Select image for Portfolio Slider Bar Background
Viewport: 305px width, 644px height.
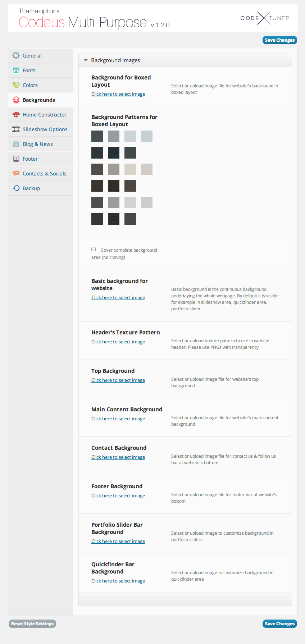(x=118, y=541)
